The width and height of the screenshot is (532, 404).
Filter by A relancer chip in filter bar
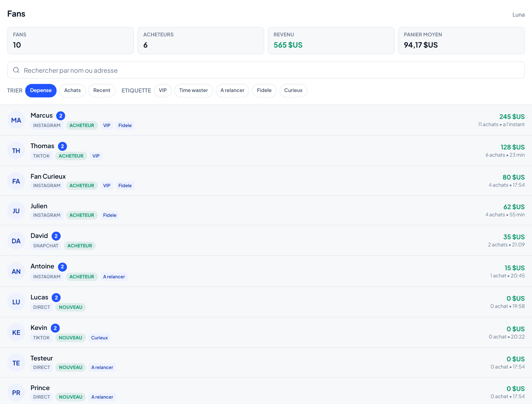(x=232, y=90)
